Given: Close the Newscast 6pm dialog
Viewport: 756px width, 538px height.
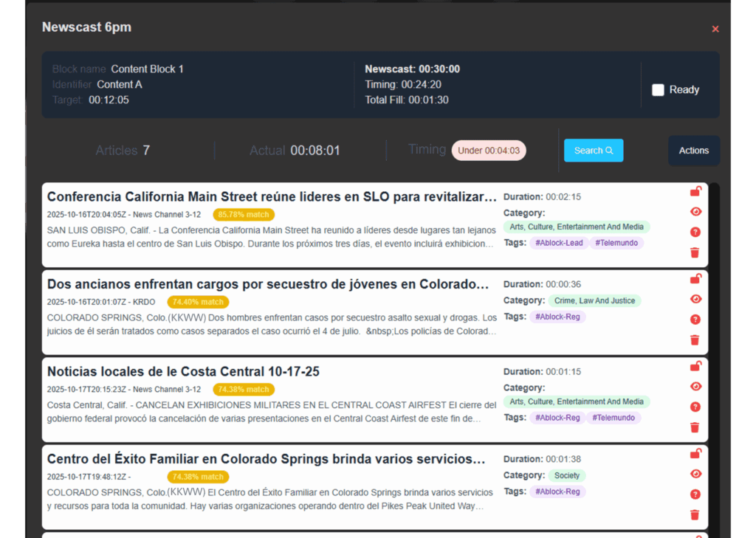Looking at the screenshot, I should click(x=715, y=29).
